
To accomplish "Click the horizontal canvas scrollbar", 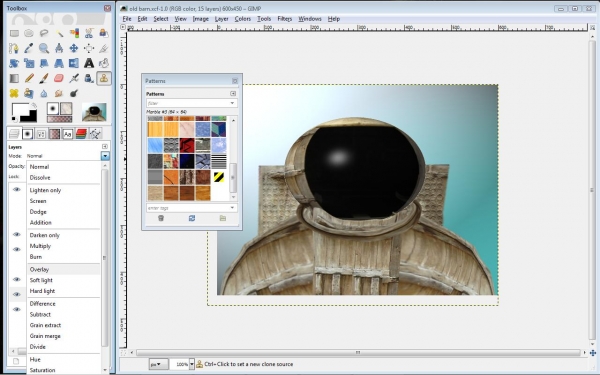I will [358, 352].
